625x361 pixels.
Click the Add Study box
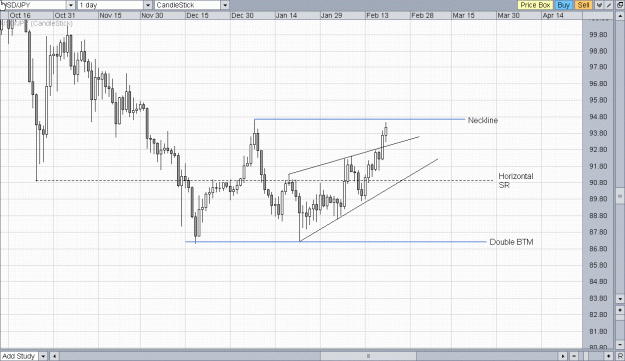coord(20,356)
